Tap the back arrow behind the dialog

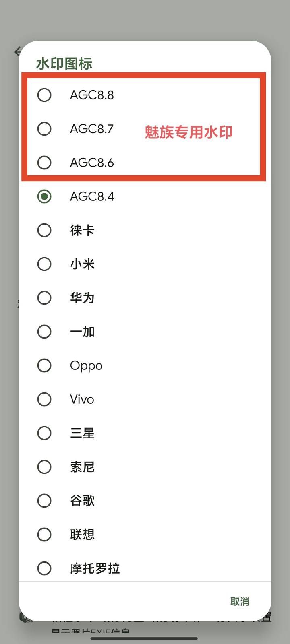17,52
